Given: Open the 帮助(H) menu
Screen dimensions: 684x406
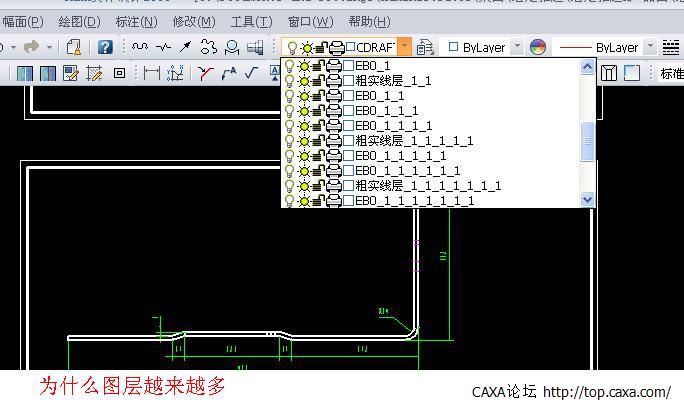Looking at the screenshot, I should coord(369,22).
